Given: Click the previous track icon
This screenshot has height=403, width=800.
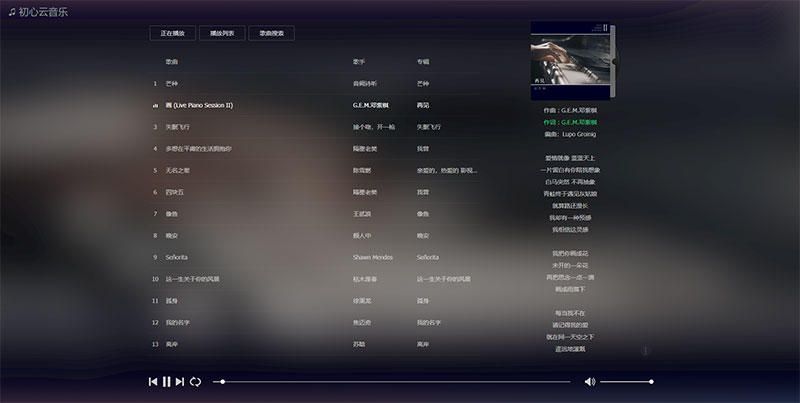Looking at the screenshot, I should (153, 381).
